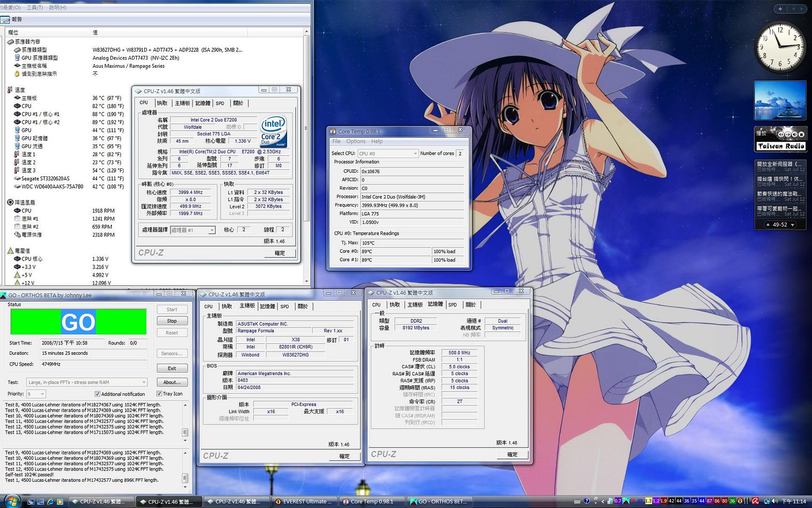The width and height of the screenshot is (812, 508).
Task: Click the slideshow picture gadget
Action: 780,100
